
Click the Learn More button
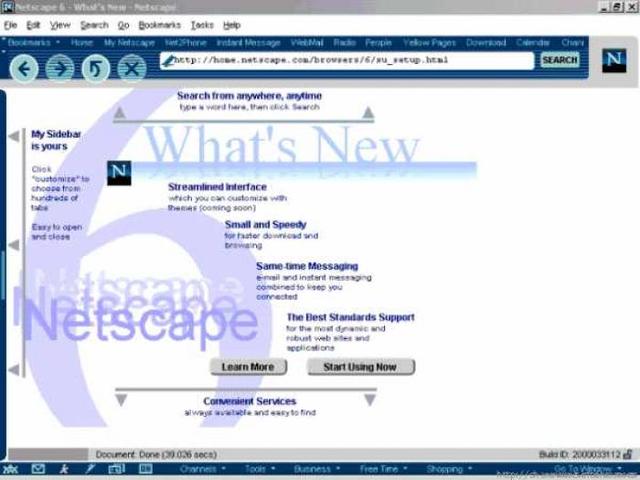coord(248,367)
